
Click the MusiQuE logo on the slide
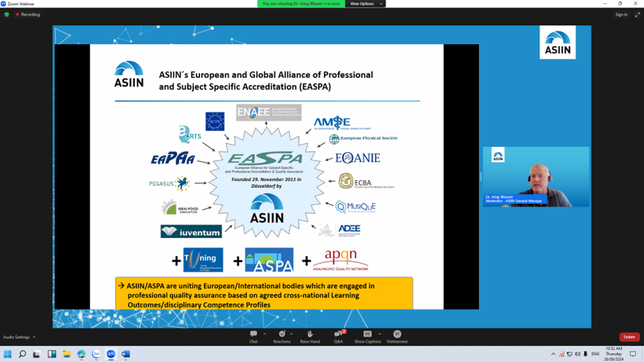coord(355,207)
